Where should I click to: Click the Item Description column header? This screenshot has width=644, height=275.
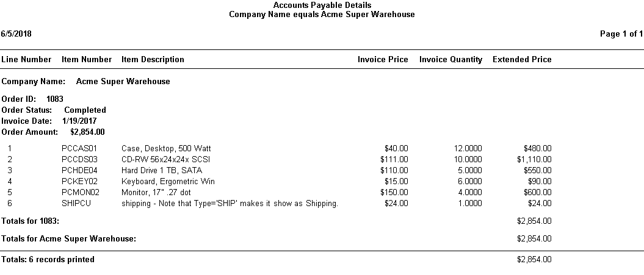(153, 60)
